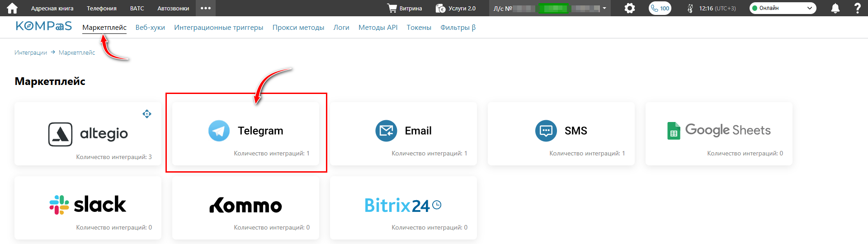Switch to the Логи tab
This screenshot has width=868, height=244.
[x=341, y=28]
